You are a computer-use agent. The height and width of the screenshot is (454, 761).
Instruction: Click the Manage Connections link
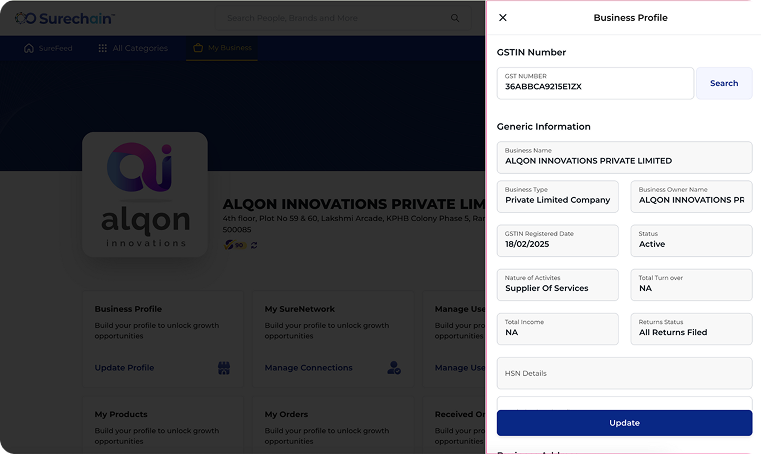(x=309, y=368)
